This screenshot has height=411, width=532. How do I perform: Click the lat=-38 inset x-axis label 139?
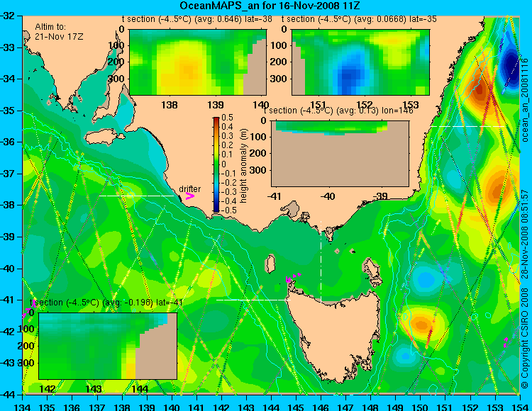[216, 105]
